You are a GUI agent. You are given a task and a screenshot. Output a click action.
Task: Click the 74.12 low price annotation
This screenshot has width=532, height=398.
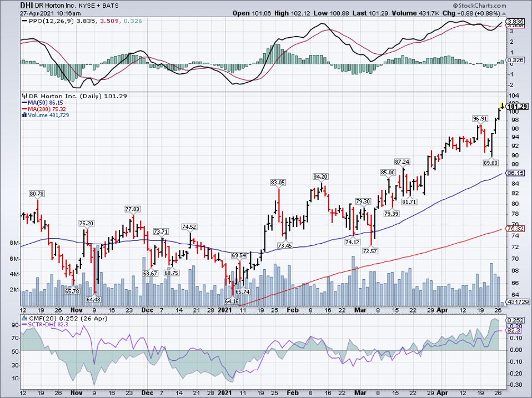point(353,243)
